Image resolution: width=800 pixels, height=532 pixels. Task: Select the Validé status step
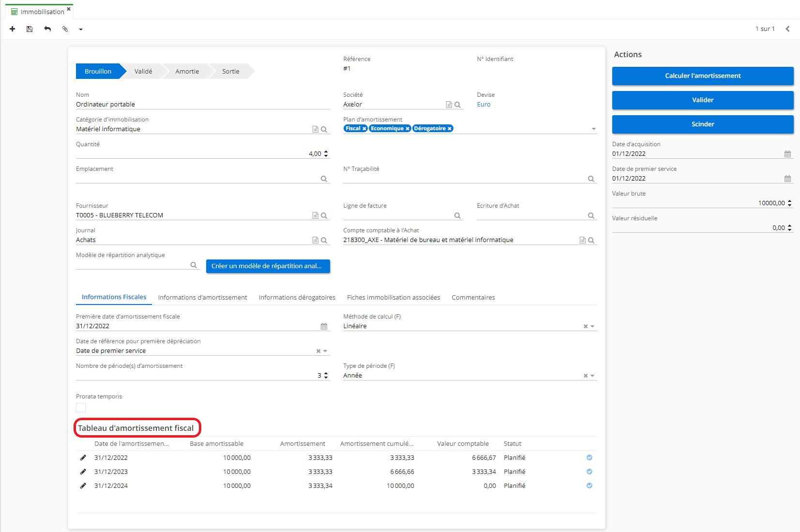(143, 72)
